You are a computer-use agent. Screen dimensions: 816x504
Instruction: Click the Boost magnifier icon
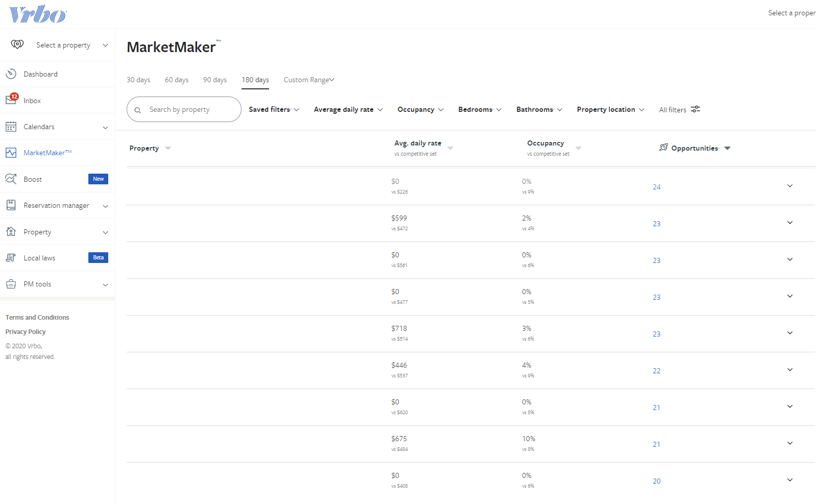11,179
